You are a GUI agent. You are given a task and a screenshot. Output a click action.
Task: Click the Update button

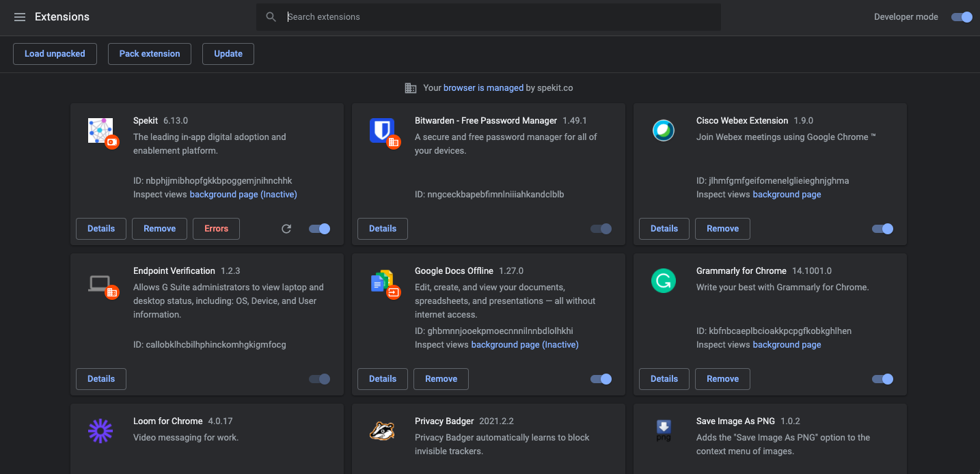pos(228,54)
